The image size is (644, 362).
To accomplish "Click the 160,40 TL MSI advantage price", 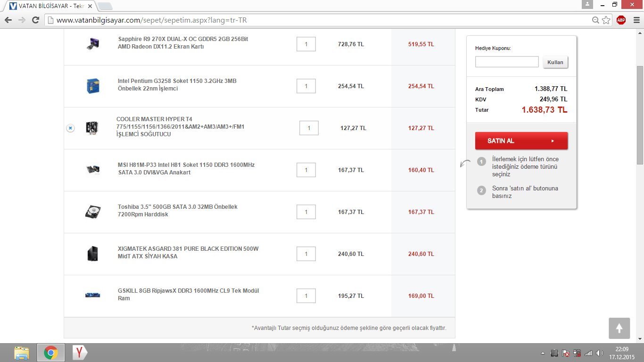I will 421,170.
